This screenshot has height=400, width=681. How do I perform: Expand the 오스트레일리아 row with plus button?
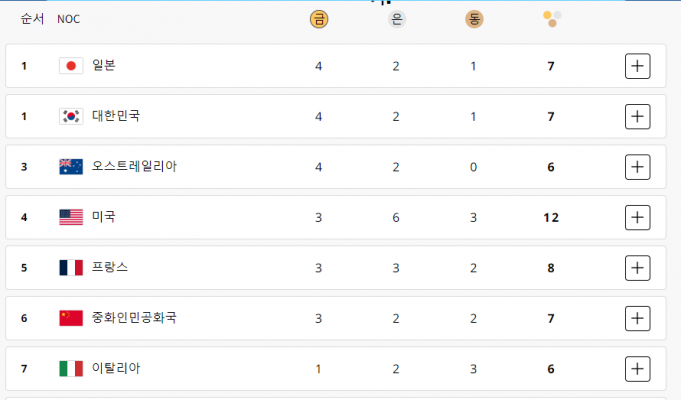[x=637, y=167]
